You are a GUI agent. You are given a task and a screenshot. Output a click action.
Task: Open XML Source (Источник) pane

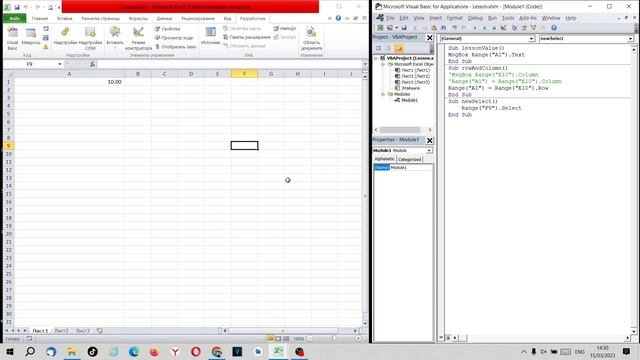tap(211, 36)
